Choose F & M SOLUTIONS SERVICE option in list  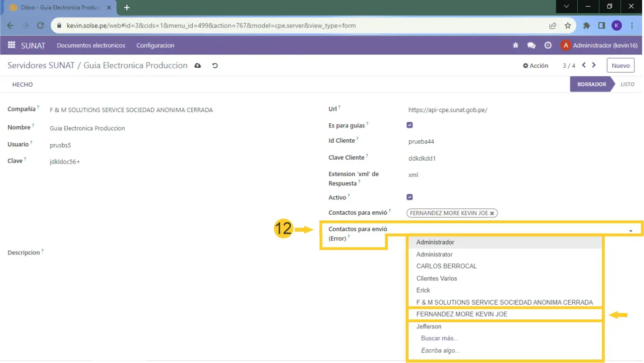505,302
